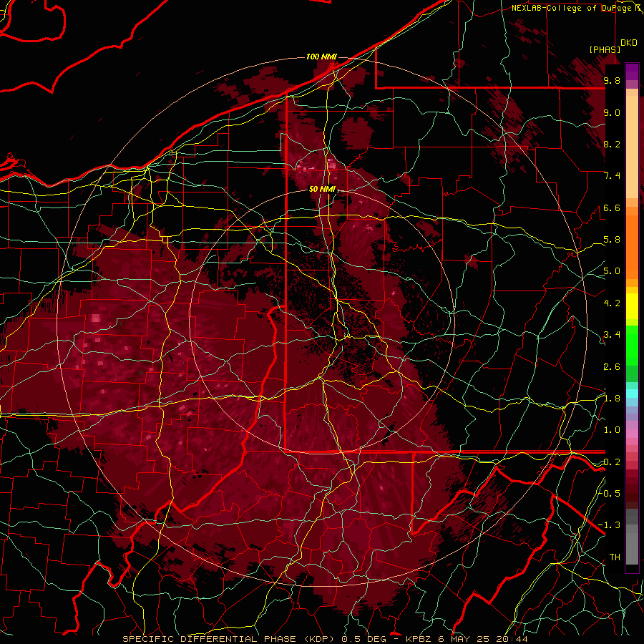Click the [PHAS] legend unit label
644x644 pixels.
605,50
